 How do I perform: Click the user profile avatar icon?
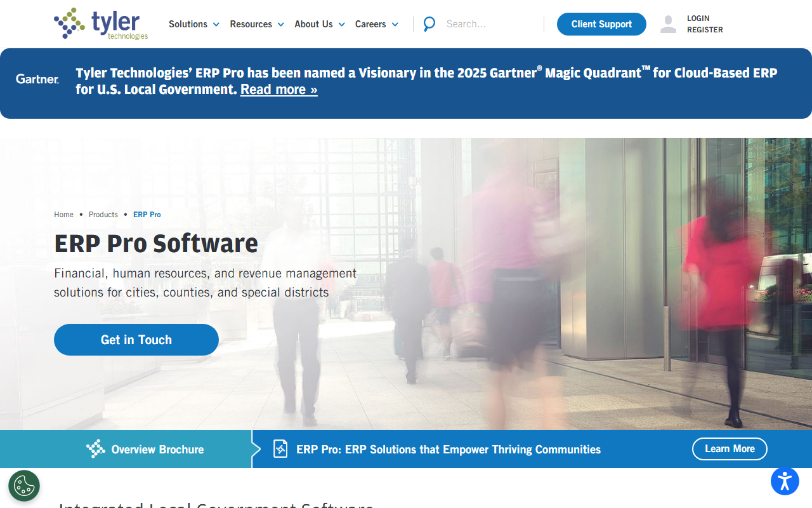click(x=668, y=24)
